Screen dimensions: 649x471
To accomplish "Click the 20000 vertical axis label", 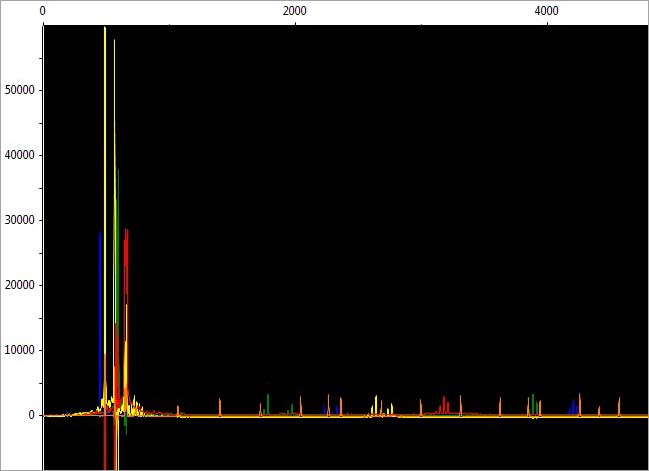I will tap(20, 285).
